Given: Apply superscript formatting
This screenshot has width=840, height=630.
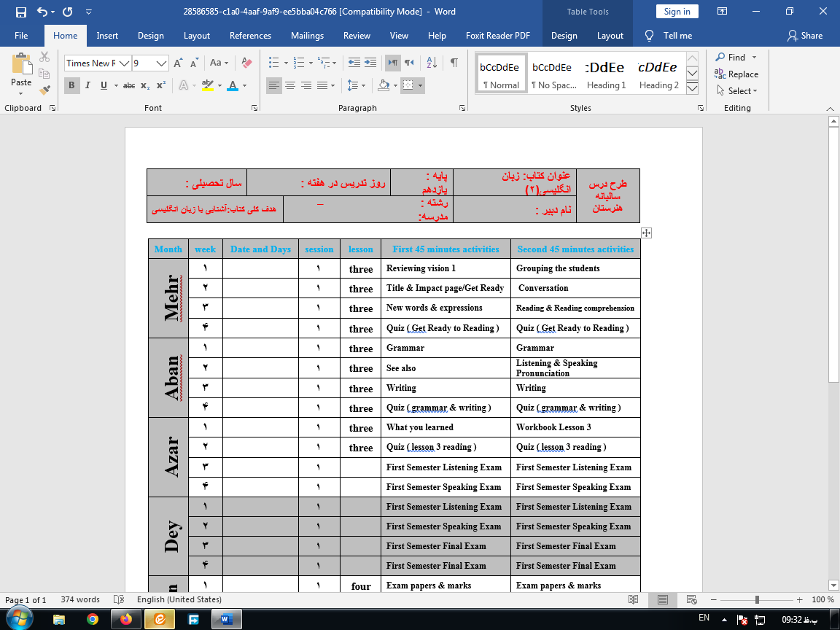Looking at the screenshot, I should click(x=160, y=86).
